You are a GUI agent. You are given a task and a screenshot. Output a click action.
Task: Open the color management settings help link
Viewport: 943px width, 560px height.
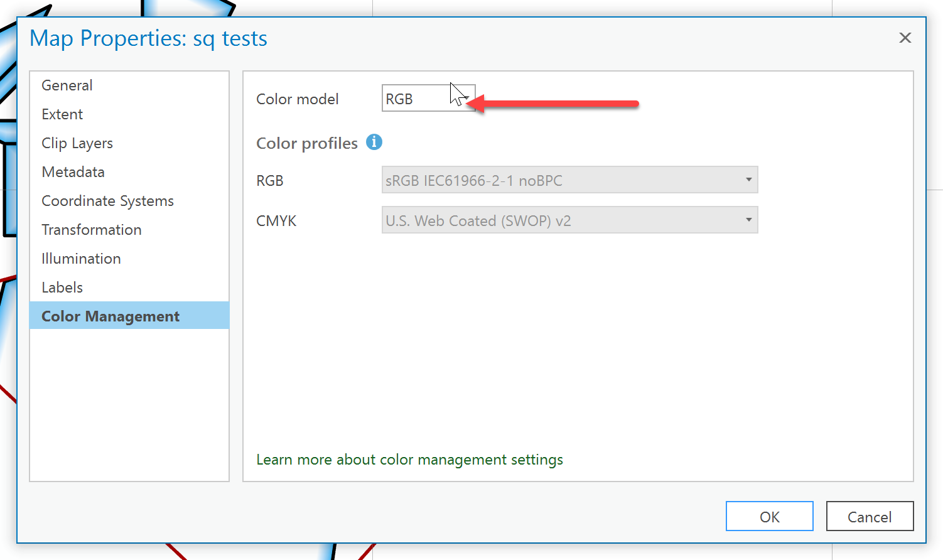point(409,459)
